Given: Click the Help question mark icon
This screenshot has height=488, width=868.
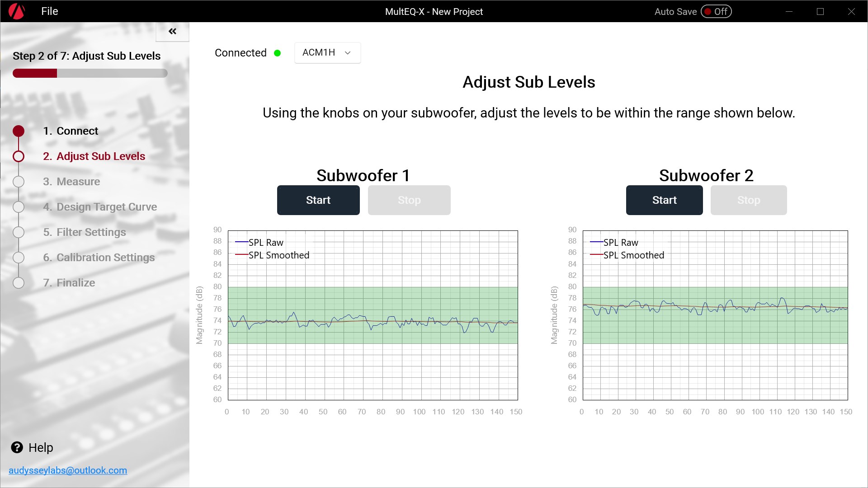Looking at the screenshot, I should tap(17, 447).
